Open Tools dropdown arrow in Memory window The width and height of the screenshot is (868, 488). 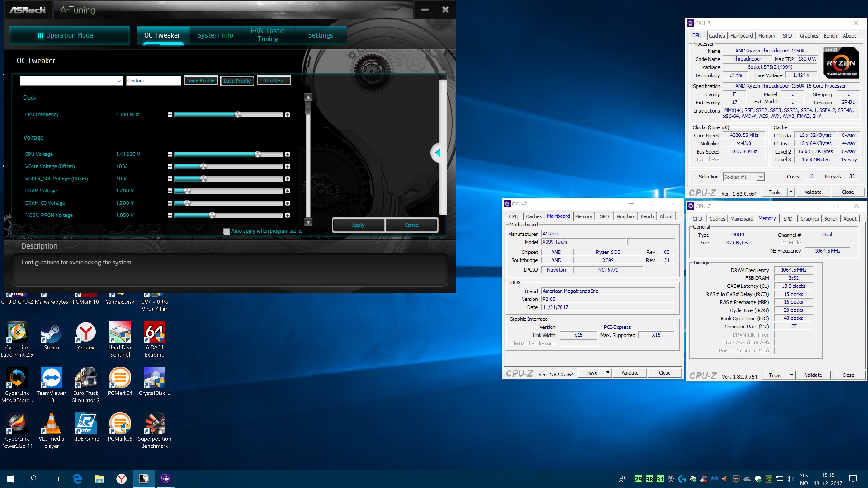[x=791, y=375]
